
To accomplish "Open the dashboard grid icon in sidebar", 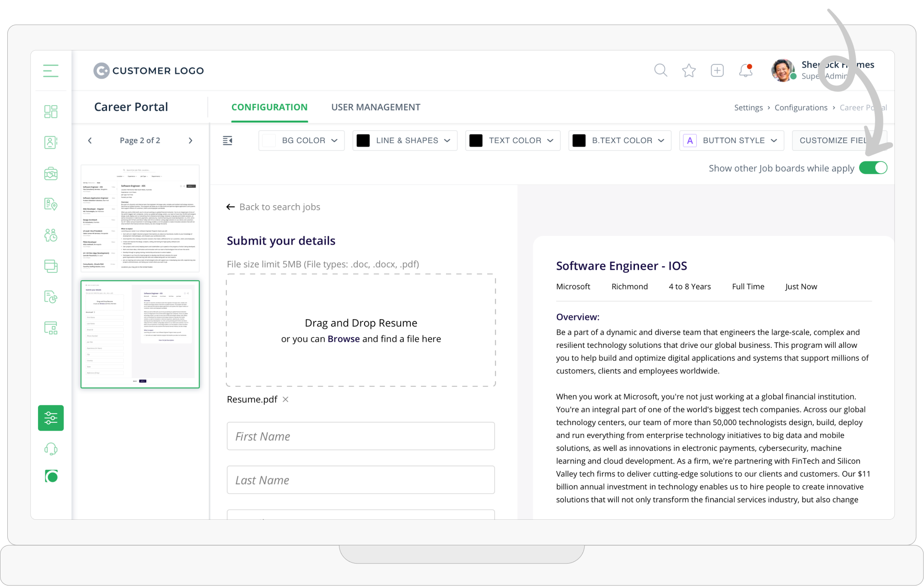I will click(51, 112).
